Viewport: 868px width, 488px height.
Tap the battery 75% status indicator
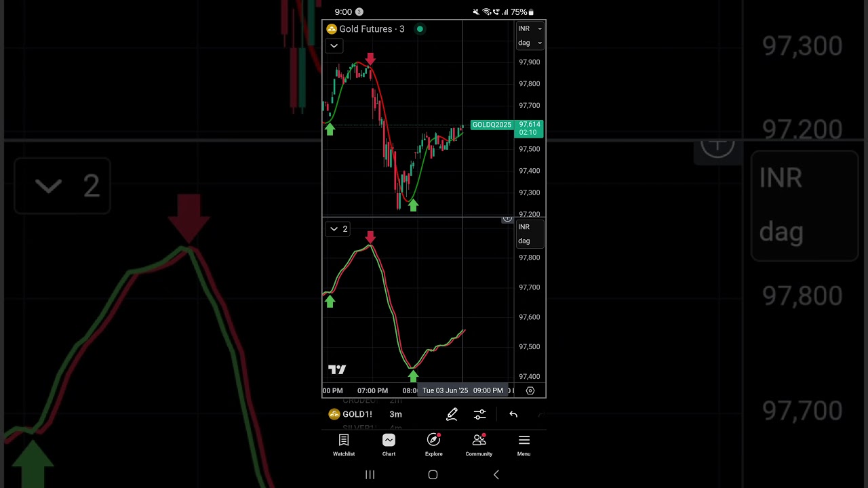tap(521, 12)
